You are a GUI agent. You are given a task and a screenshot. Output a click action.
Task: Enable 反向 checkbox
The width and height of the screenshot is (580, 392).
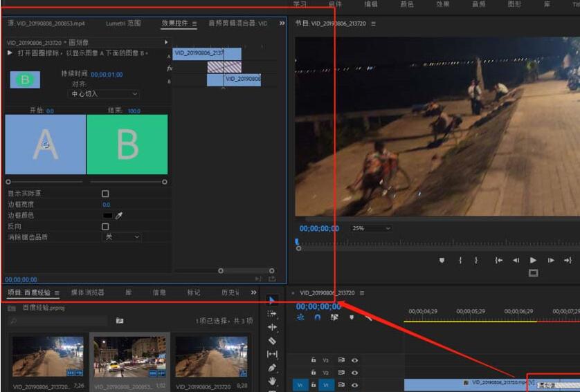coord(105,226)
